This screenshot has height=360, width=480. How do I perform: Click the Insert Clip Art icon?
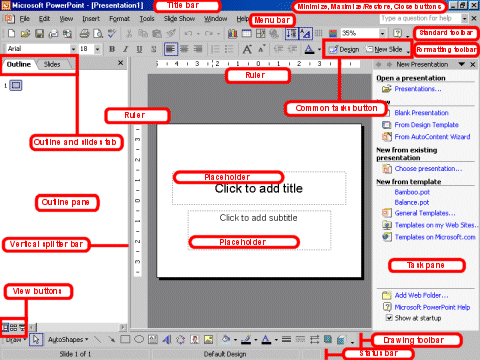tap(195, 339)
